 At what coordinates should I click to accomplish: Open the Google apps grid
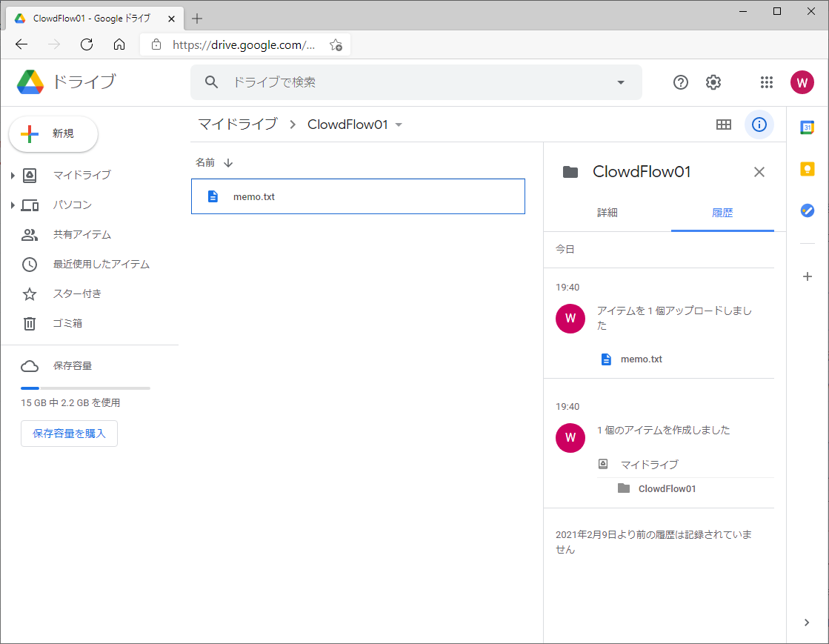pos(767,82)
